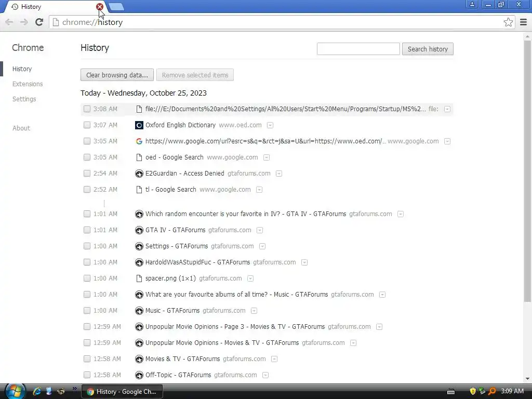Click the favicon of Off-Topic - GTAForums entry

click(x=139, y=375)
